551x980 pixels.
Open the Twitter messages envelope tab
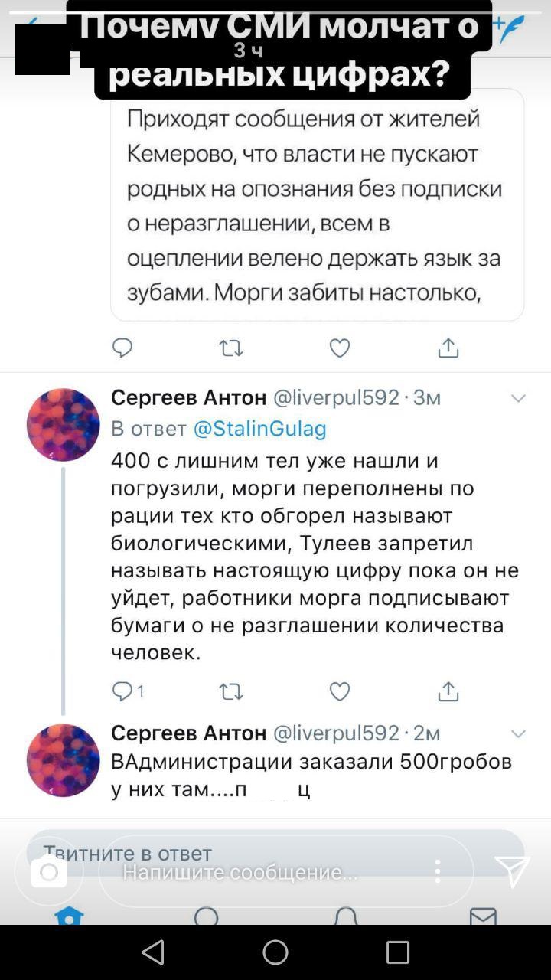(483, 916)
